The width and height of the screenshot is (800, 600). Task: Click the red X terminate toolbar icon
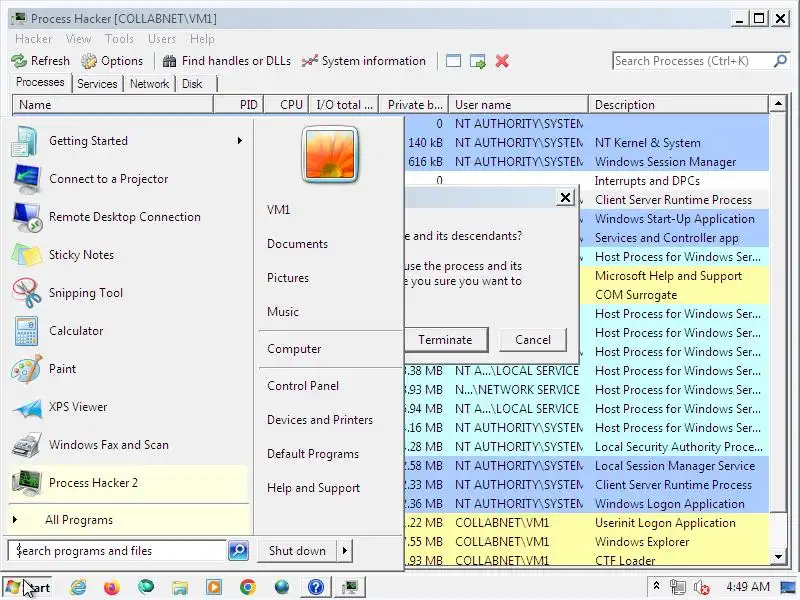click(502, 61)
